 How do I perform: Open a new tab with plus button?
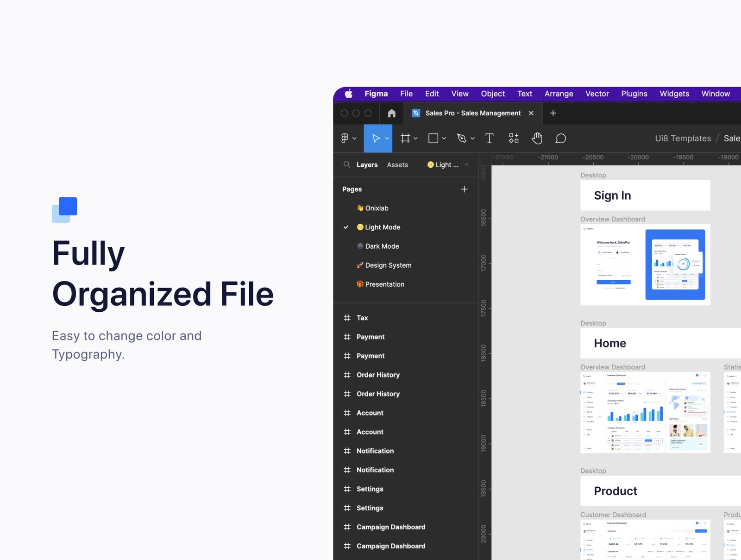coord(553,113)
